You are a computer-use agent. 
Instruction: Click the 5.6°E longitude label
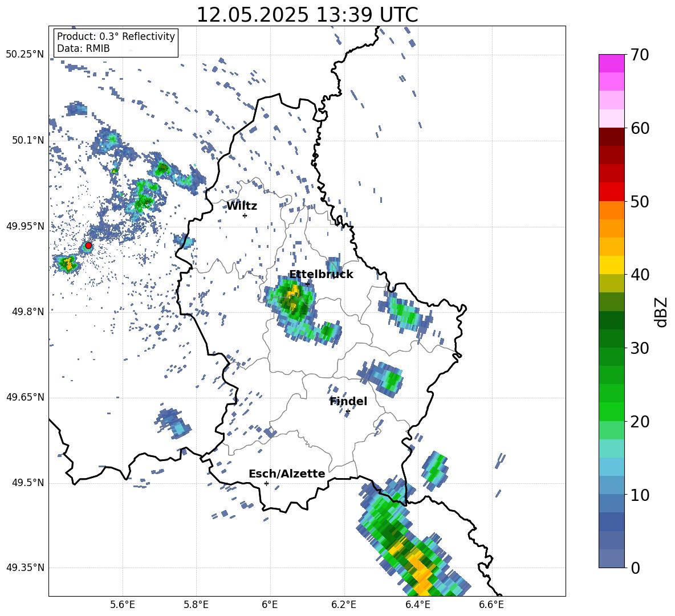click(123, 605)
